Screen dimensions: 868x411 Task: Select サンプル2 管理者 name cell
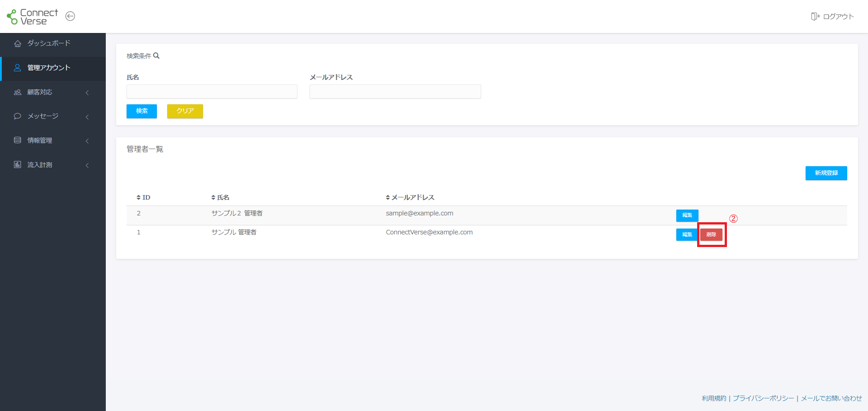[x=237, y=213]
